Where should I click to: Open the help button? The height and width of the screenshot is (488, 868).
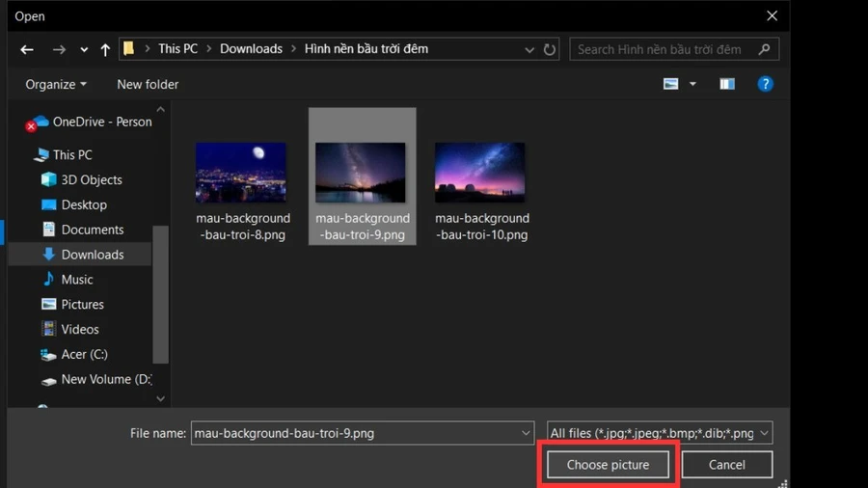765,84
